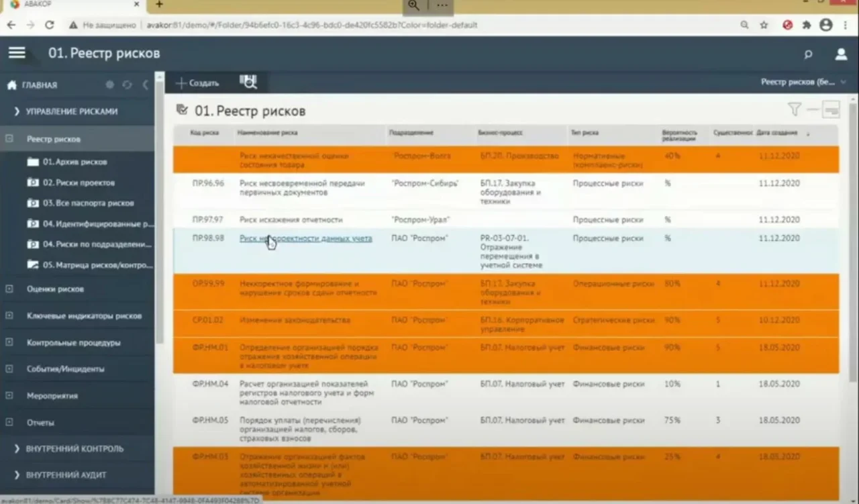The width and height of the screenshot is (859, 504).
Task: Select 03. Все паспорта рисков in sidebar
Action: [88, 203]
